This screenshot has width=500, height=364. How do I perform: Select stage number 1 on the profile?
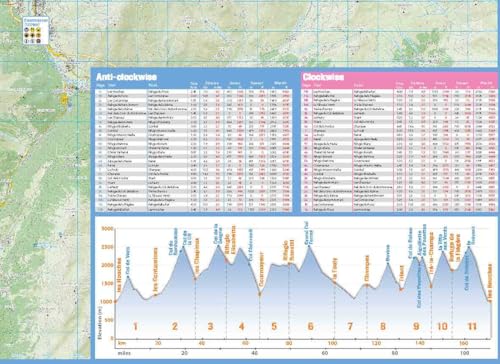coord(135,326)
